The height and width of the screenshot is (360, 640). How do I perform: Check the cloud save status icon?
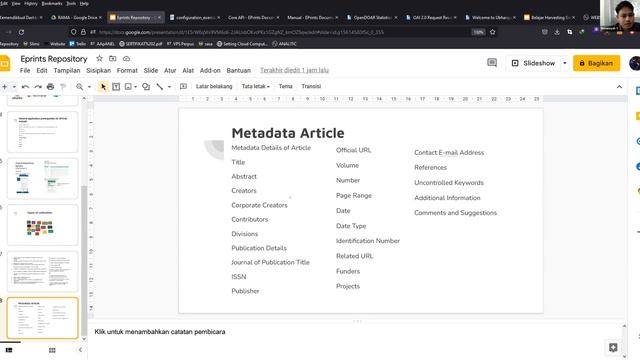pyautogui.click(x=127, y=59)
